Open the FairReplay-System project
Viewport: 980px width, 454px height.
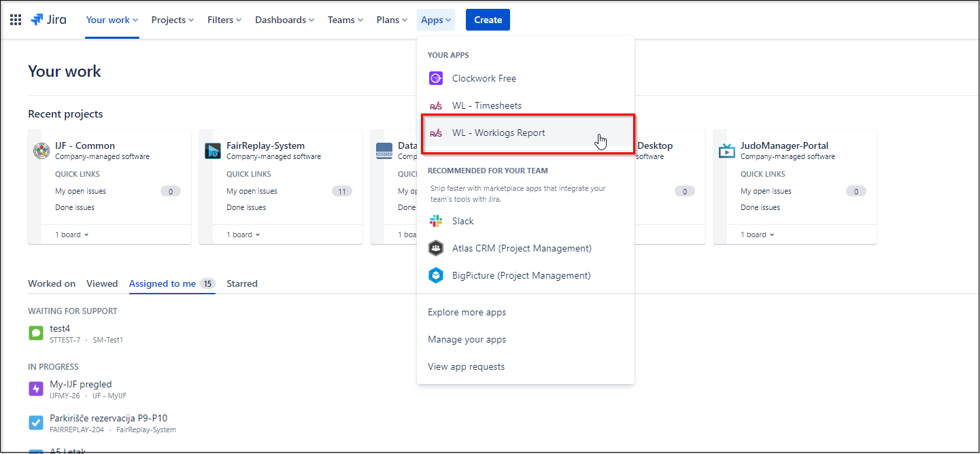(x=265, y=145)
